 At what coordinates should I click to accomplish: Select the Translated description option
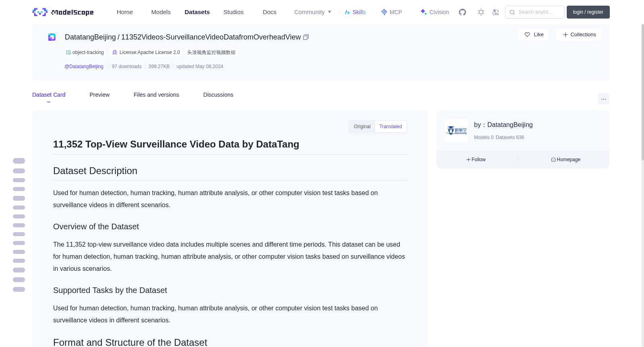point(391,127)
